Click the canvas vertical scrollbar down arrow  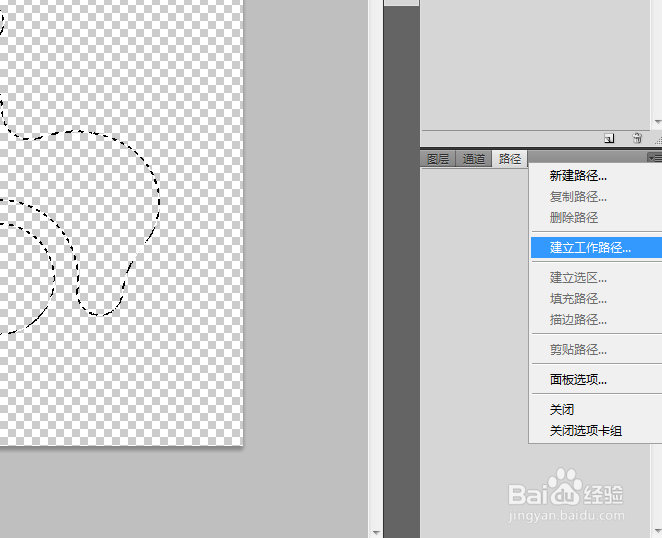pyautogui.click(x=375, y=533)
